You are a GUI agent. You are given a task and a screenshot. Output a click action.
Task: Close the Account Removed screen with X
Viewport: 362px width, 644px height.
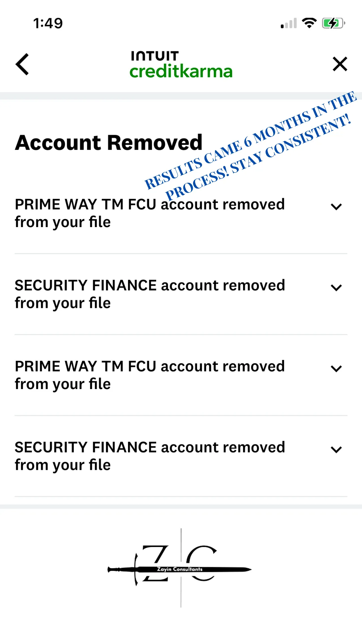tap(340, 64)
